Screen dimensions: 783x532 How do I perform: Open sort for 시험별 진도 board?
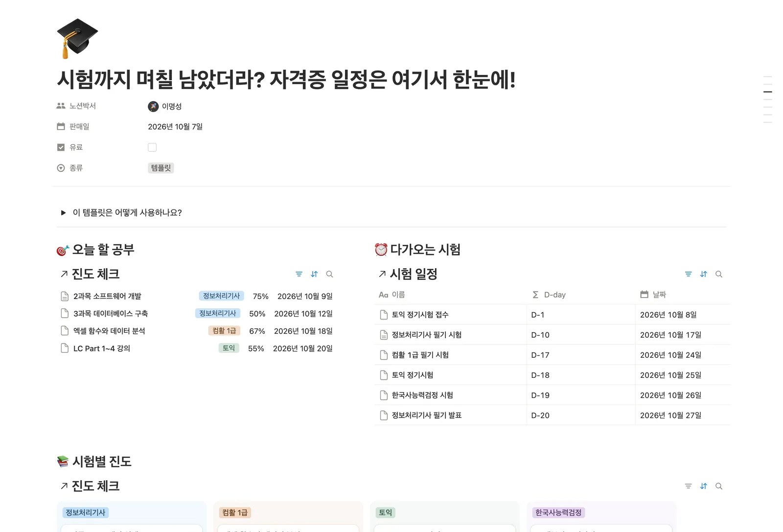(703, 486)
